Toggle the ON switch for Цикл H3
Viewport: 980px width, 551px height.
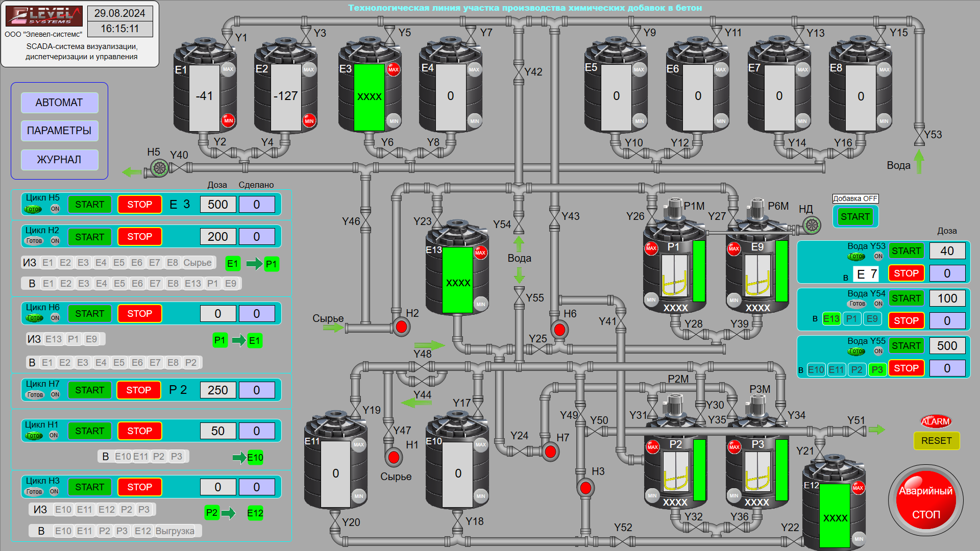(x=54, y=491)
